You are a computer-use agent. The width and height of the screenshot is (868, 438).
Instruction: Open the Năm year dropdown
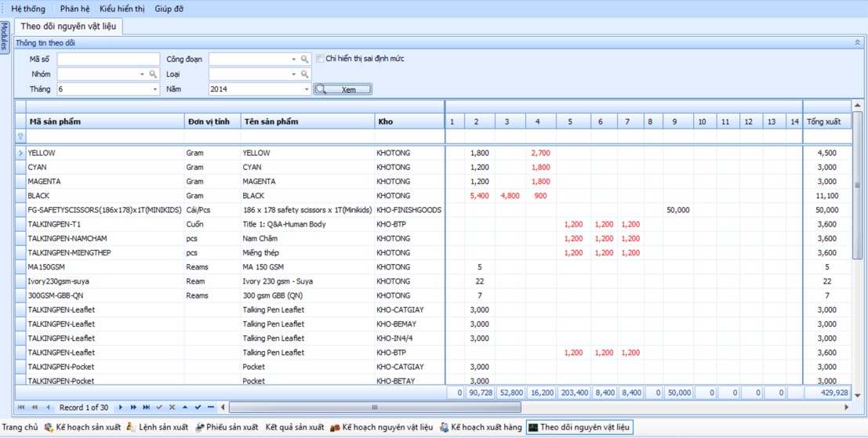point(306,89)
